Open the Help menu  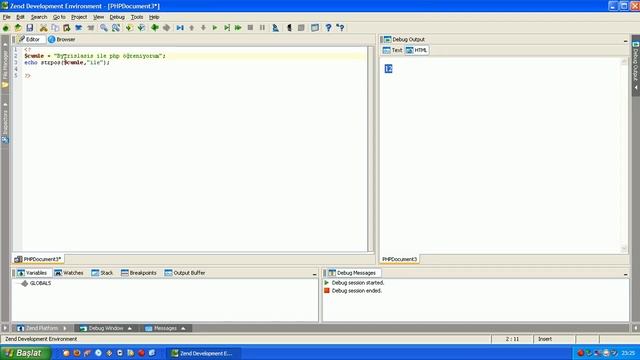pyautogui.click(x=154, y=17)
